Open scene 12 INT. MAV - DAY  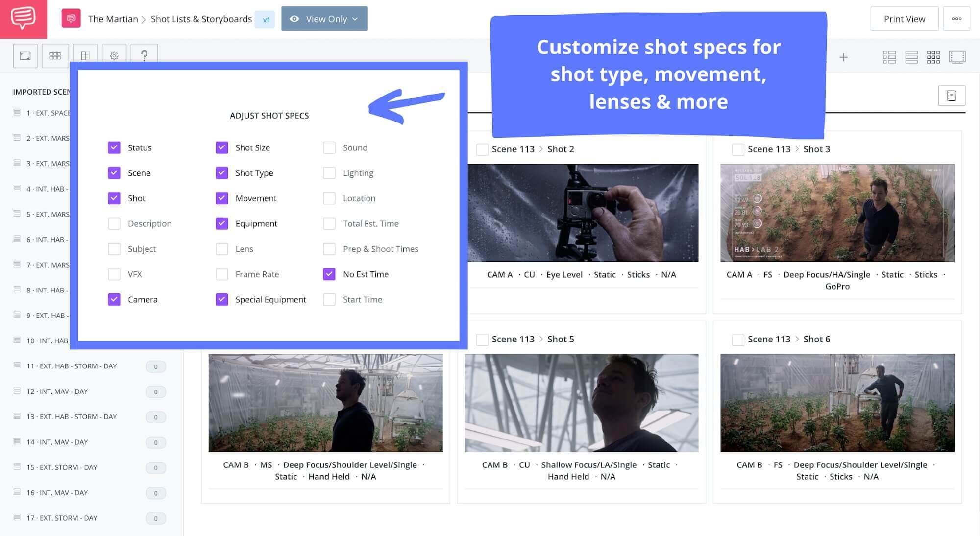click(57, 391)
